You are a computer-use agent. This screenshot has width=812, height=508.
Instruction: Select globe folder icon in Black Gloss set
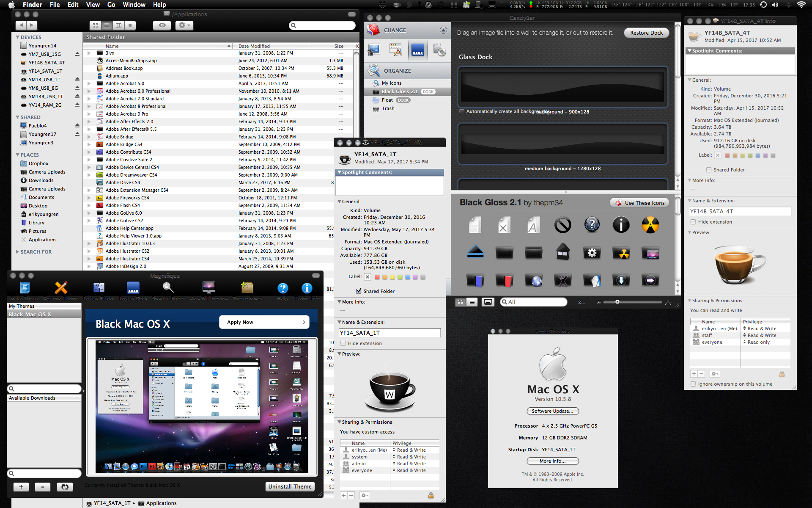click(x=534, y=280)
